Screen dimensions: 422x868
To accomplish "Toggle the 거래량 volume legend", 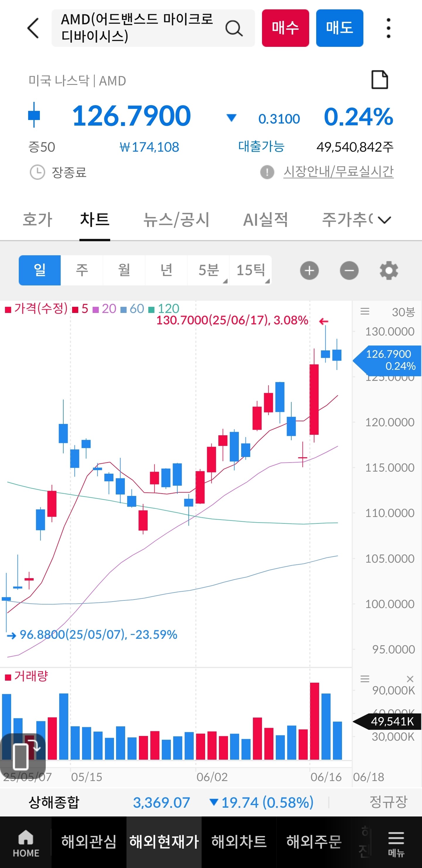I will click(x=27, y=676).
